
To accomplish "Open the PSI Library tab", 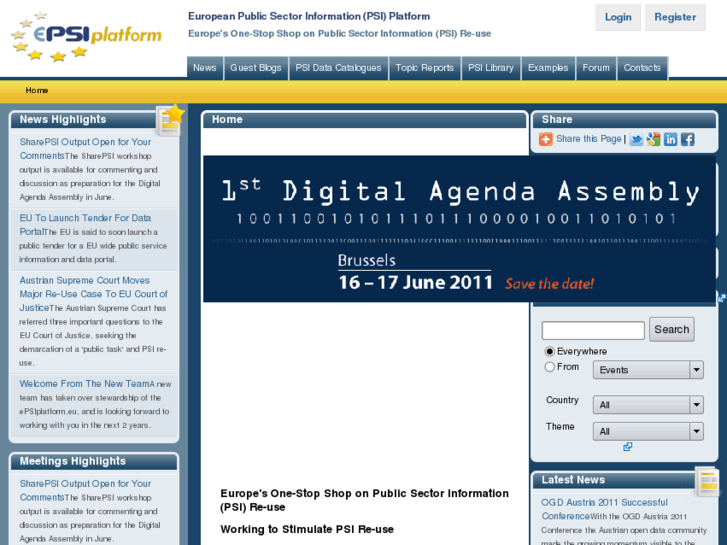I will pos(491,68).
